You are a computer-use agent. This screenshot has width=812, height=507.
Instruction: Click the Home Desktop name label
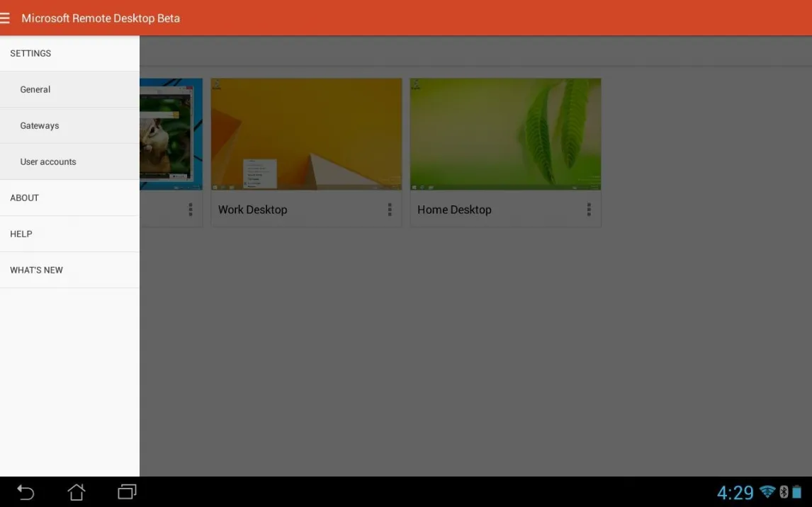[x=454, y=210]
